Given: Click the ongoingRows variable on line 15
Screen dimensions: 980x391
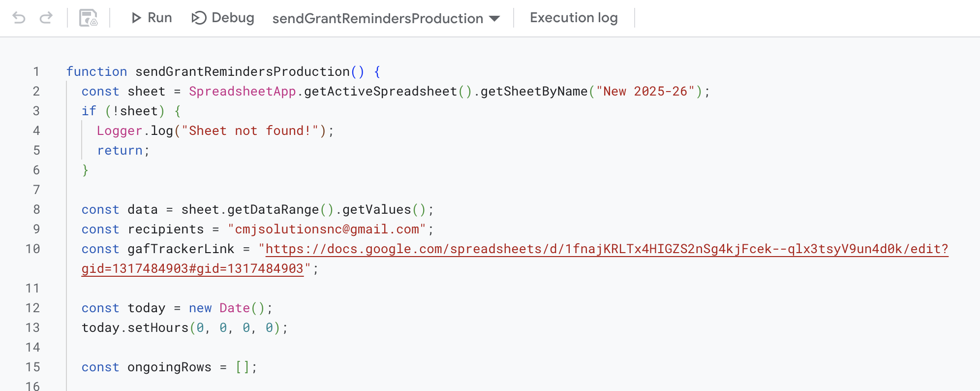Looking at the screenshot, I should point(169,367).
